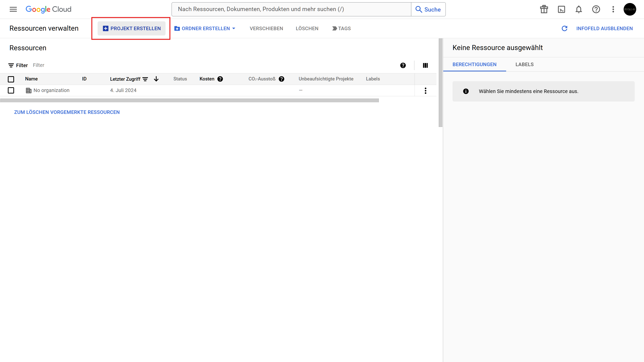Viewport: 644px width, 362px height.
Task: Open the free trial gift icon
Action: point(544,9)
